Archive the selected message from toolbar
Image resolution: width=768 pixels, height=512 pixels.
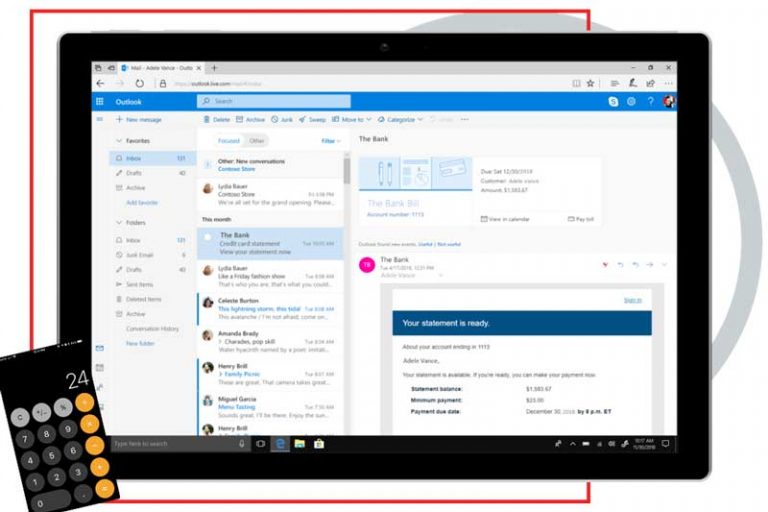250,120
